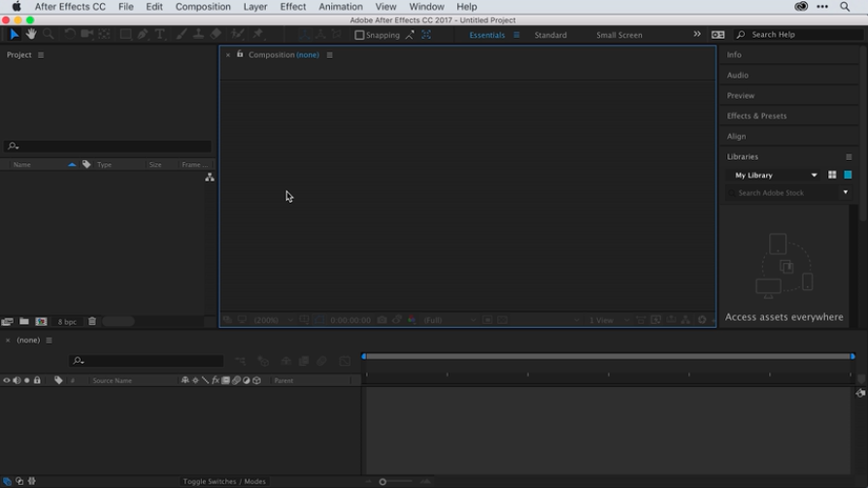Create a new folder in Project panel

(x=24, y=321)
